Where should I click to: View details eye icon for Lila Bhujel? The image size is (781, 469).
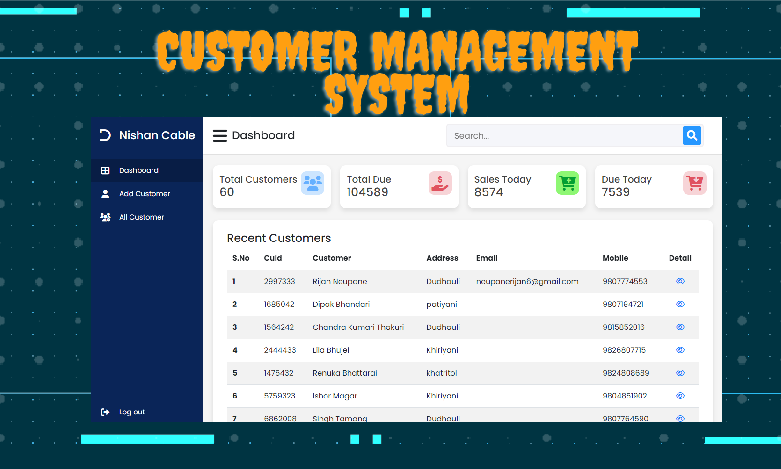[x=680, y=350]
